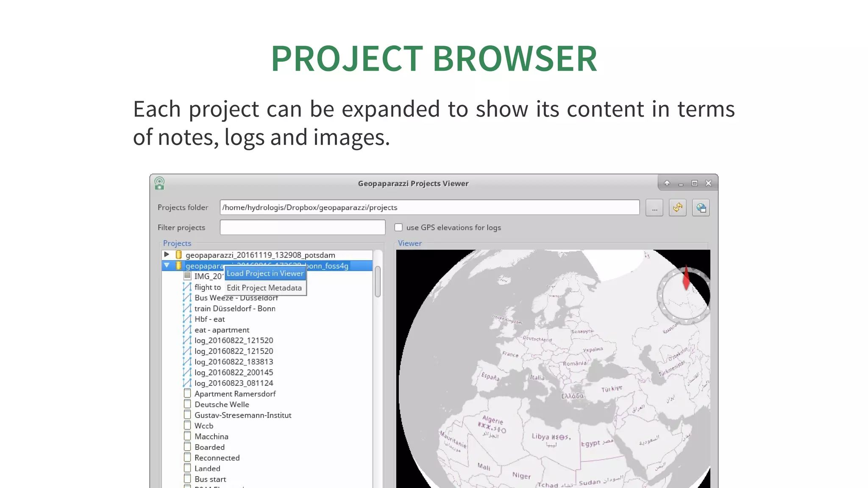Click log icon beside log_20160822_200145
Image resolution: width=868 pixels, height=488 pixels.
187,372
